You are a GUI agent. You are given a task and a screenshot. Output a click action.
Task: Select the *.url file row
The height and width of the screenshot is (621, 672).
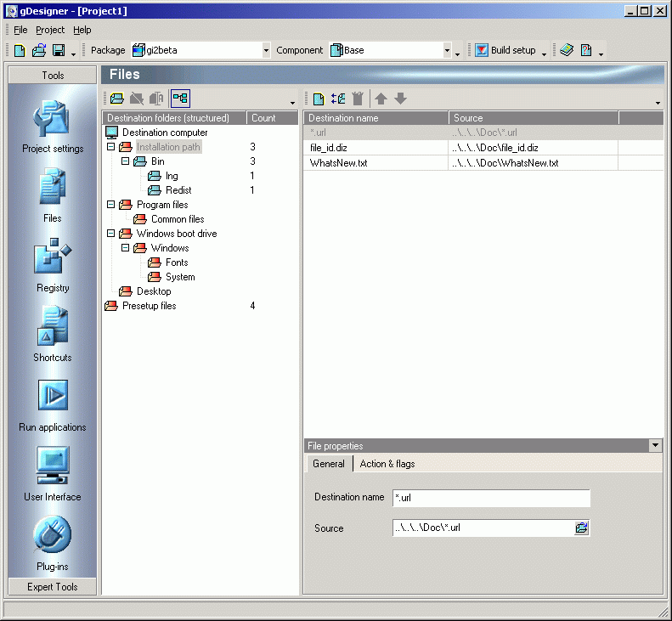483,133
